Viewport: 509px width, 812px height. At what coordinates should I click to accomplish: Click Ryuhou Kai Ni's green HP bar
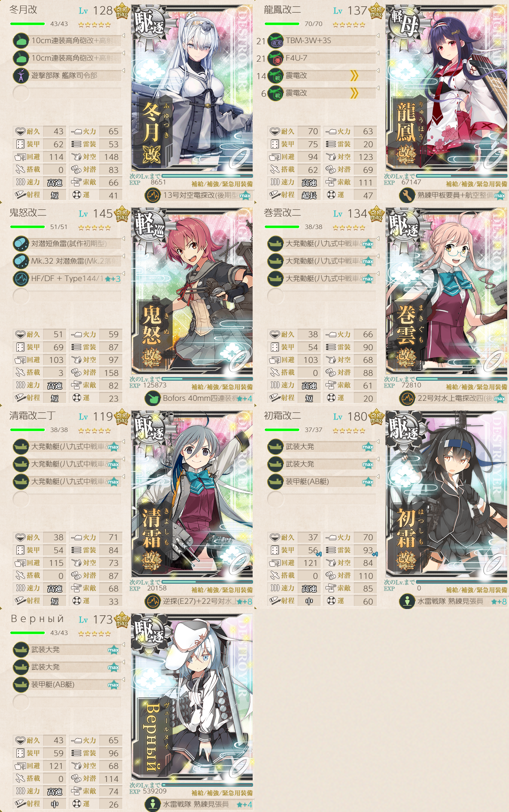pos(282,24)
